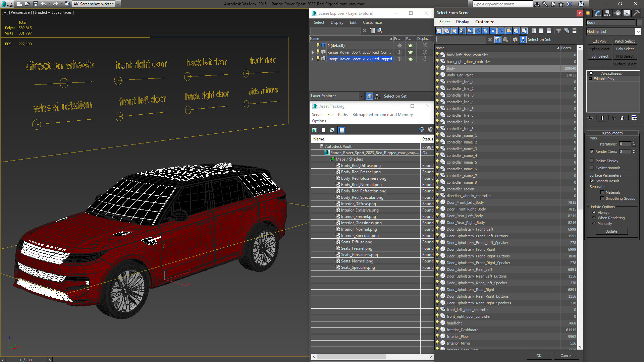Image resolution: width=644 pixels, height=362 pixels.
Task: Expand Editable Poly in modifier stack
Action: coord(590,79)
